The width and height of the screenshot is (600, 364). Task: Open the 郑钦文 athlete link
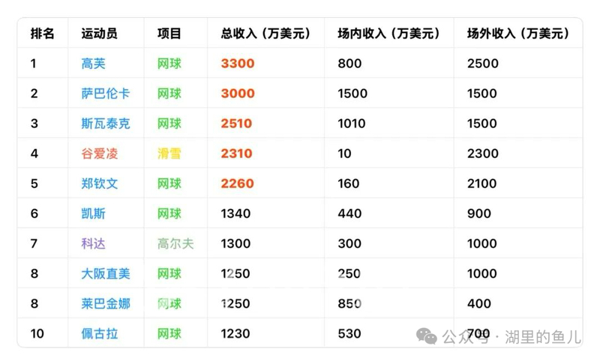coord(100,183)
